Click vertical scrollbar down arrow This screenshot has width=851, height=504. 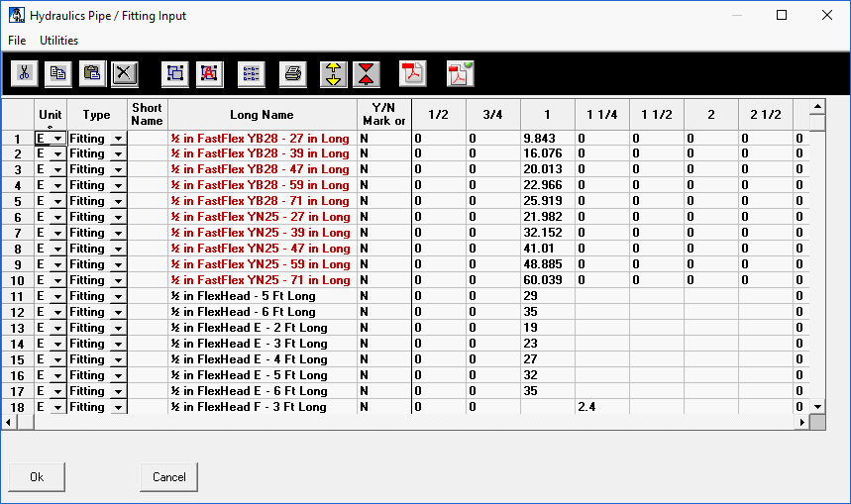pyautogui.click(x=817, y=406)
